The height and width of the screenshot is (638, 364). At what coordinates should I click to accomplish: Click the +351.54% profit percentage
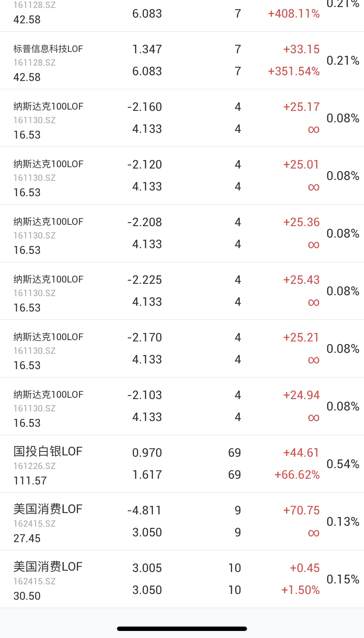294,71
